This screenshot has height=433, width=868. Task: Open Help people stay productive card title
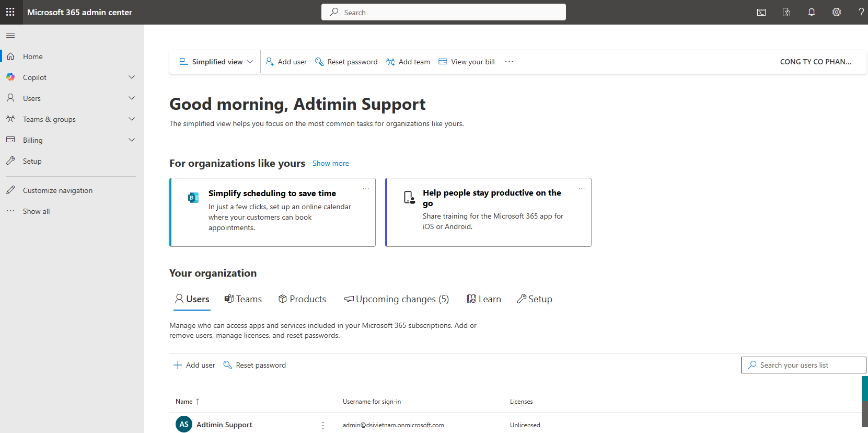(x=492, y=198)
